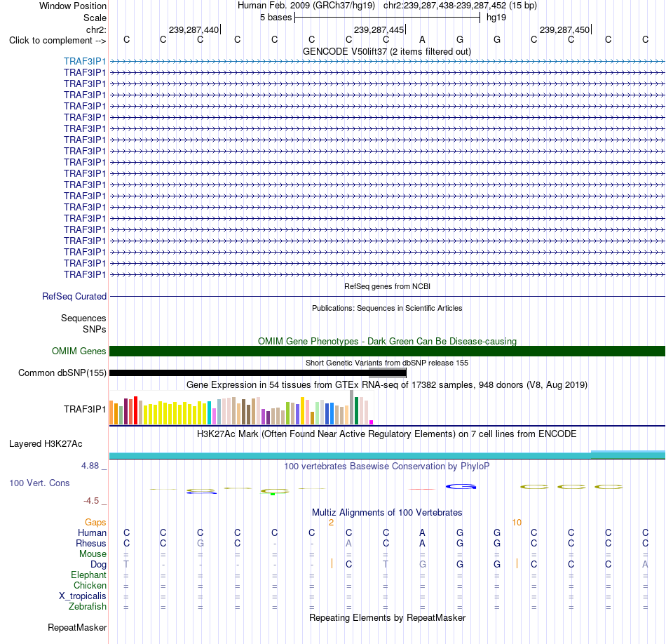Click the 'Mouse' species label
This screenshot has height=644, width=666.
pos(93,554)
